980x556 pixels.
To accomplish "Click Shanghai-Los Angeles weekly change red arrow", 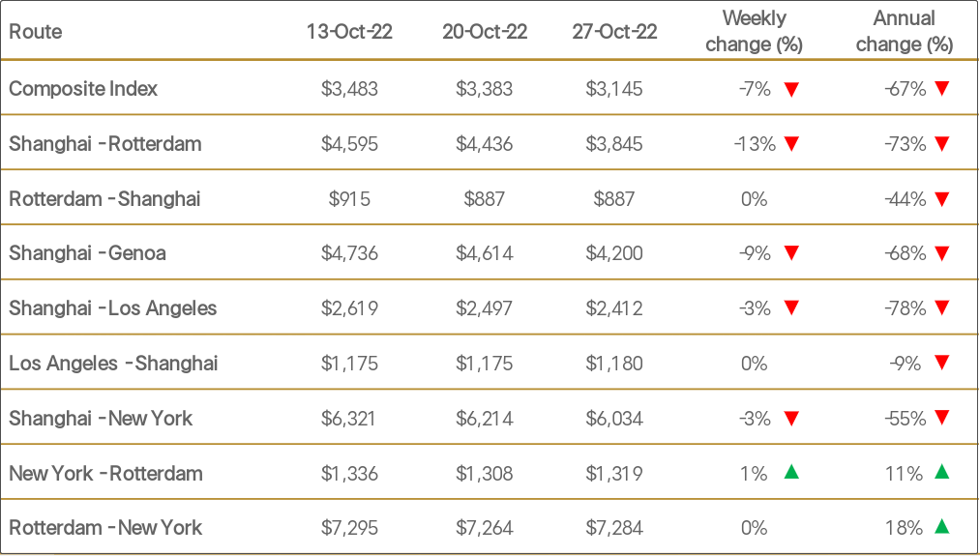I will (791, 308).
